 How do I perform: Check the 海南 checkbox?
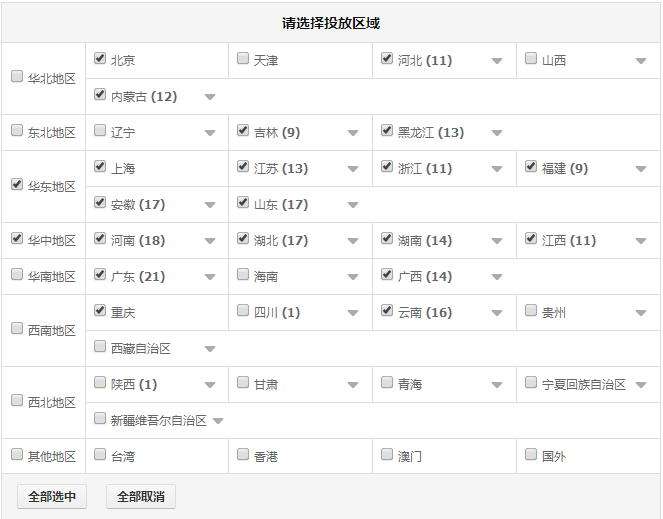coord(243,274)
